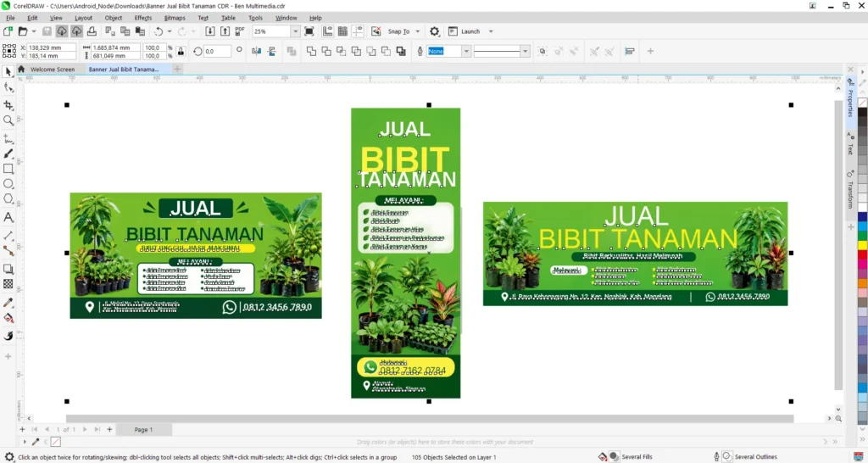The image size is (868, 463).
Task: Toggle Show Guidelines button
Action: point(358,31)
